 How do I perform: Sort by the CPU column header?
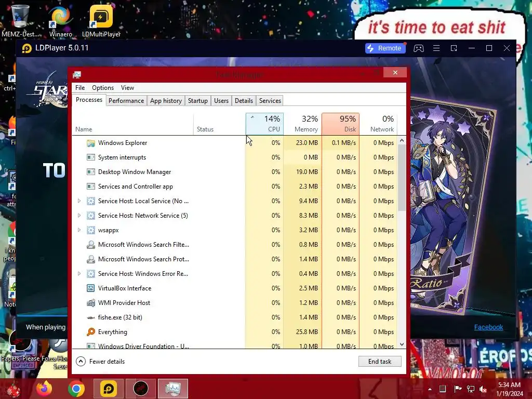264,124
